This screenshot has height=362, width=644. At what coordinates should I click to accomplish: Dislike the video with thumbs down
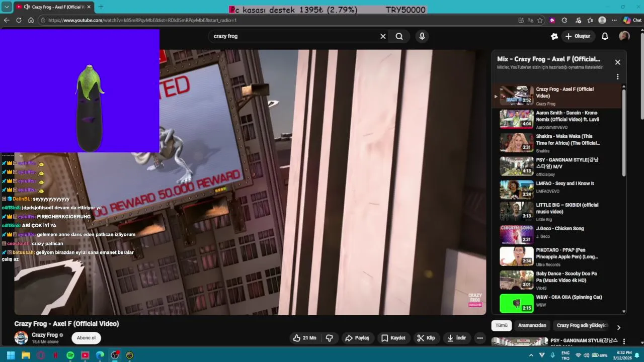[x=330, y=338]
